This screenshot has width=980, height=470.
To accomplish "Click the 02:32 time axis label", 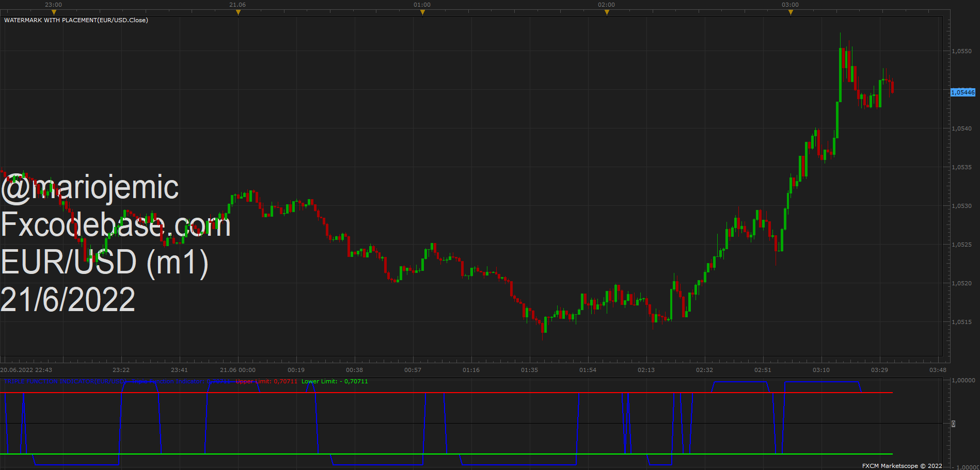I will pos(705,370).
